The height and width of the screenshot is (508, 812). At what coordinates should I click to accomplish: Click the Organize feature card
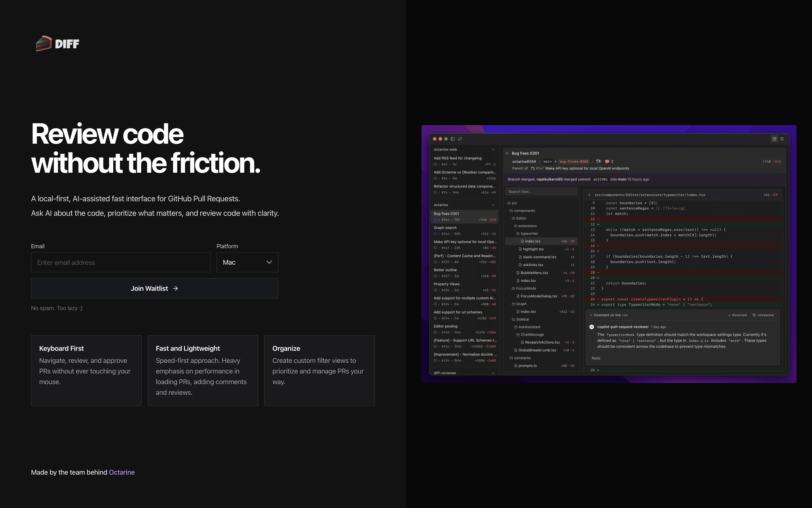click(x=319, y=371)
